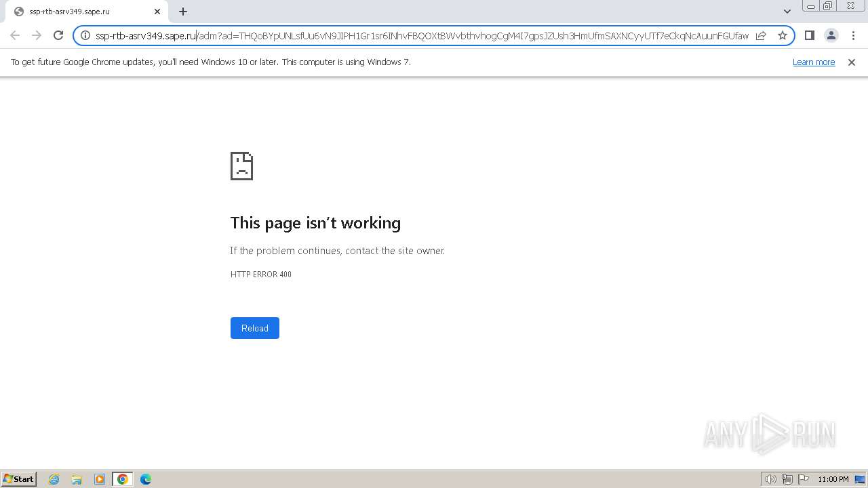Screen dimensions: 868x488
Task: Close the Chrome window
Action: (850, 6)
